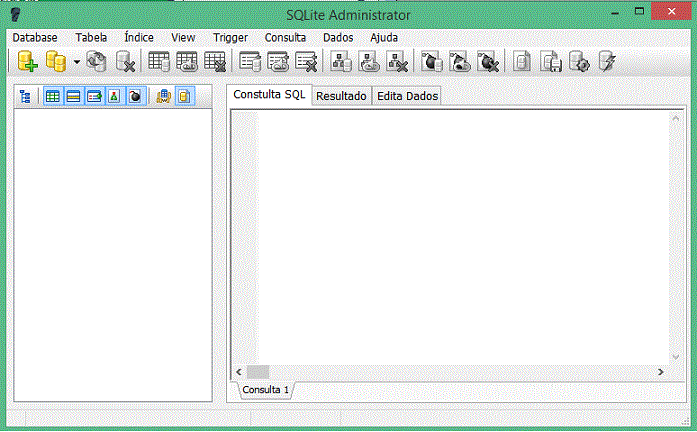Viewport: 697px width, 432px height.
Task: Click the blue building icon in left panel
Action: point(164,96)
